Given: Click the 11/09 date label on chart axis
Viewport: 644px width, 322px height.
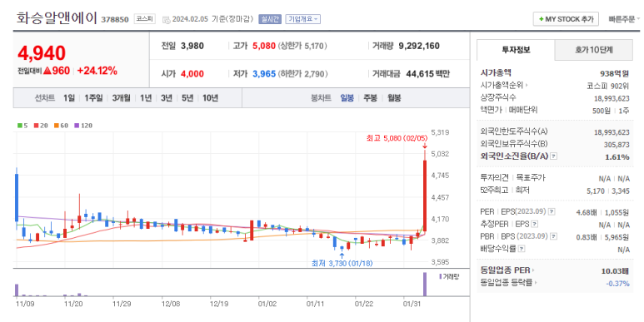Looking at the screenshot, I should tap(25, 304).
